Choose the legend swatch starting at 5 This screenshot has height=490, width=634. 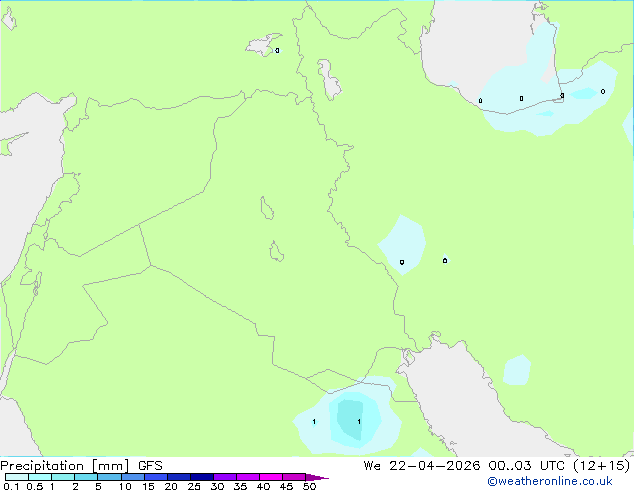pyautogui.click(x=109, y=477)
